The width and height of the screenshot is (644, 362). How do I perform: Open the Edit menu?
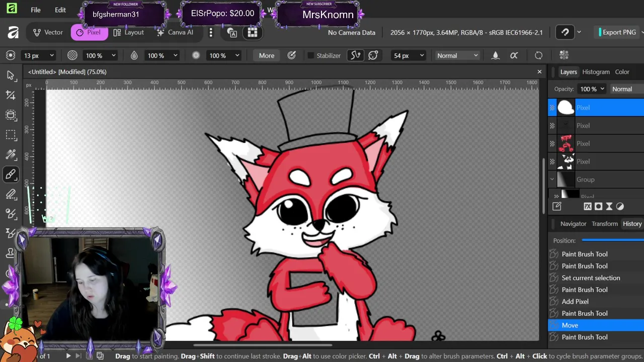tap(60, 10)
